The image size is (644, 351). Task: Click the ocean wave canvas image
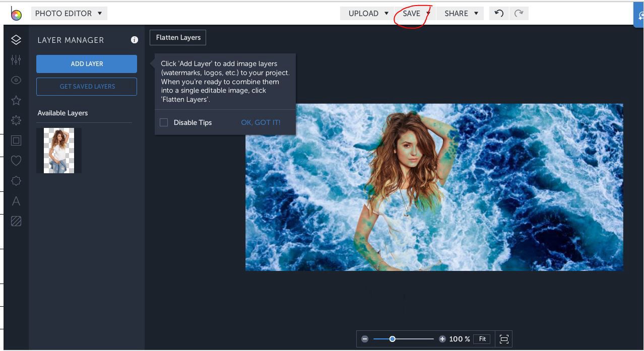434,187
